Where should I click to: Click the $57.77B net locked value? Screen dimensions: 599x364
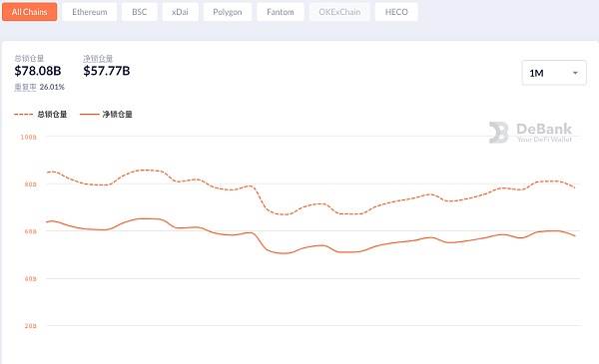(107, 71)
